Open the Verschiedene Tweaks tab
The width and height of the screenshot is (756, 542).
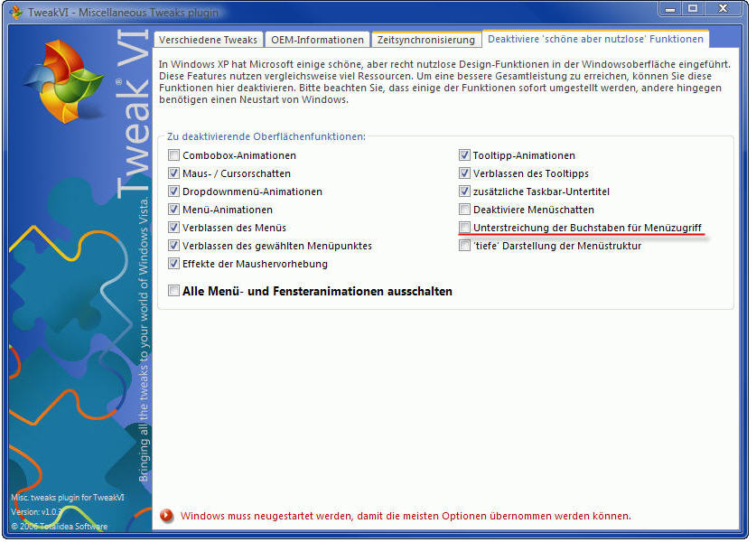[x=209, y=40]
